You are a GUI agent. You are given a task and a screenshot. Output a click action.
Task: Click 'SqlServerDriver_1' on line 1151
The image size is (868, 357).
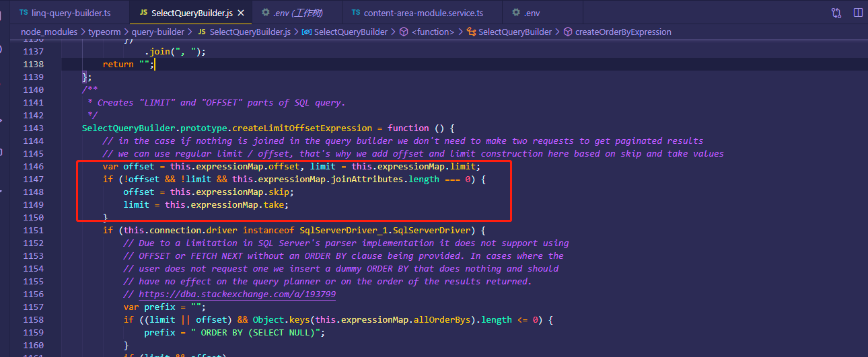[343, 230]
